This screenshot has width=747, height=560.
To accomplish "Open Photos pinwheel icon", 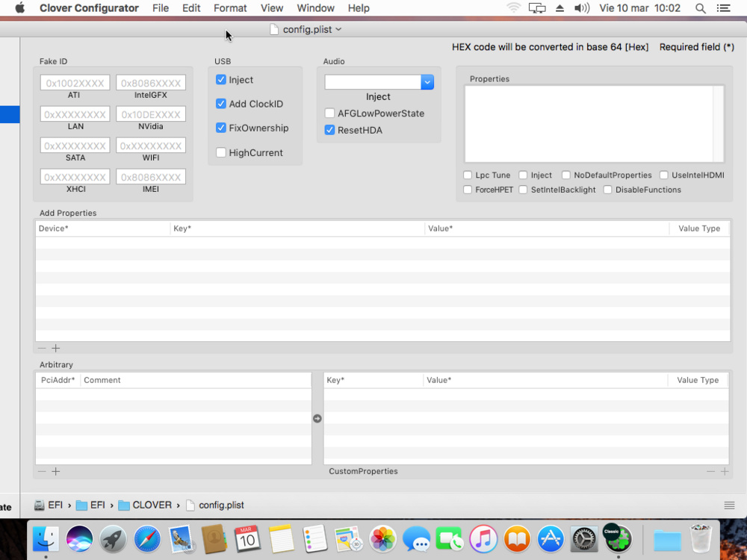I will click(382, 539).
